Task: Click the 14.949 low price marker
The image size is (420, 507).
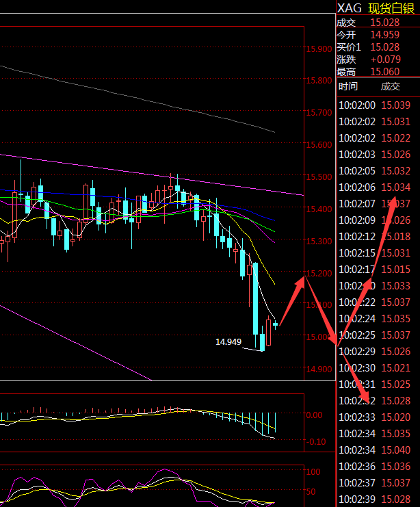Action: (228, 342)
